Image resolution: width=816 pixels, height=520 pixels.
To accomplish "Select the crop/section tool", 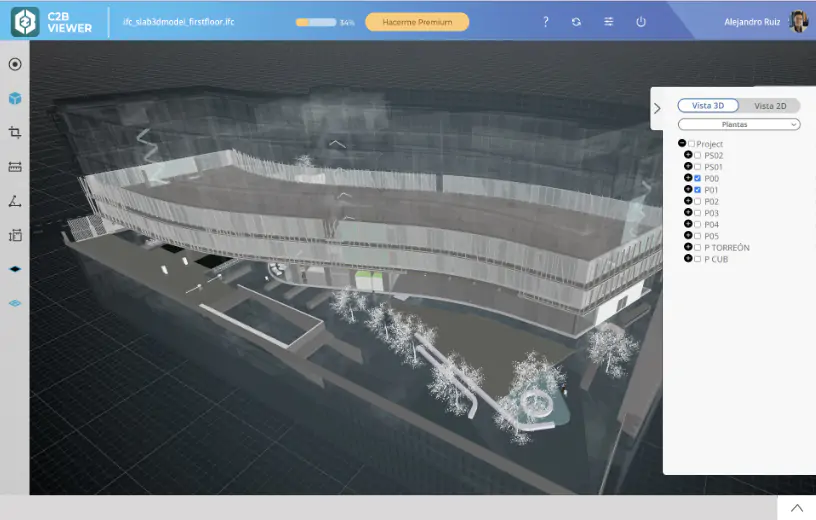I will pyautogui.click(x=15, y=132).
